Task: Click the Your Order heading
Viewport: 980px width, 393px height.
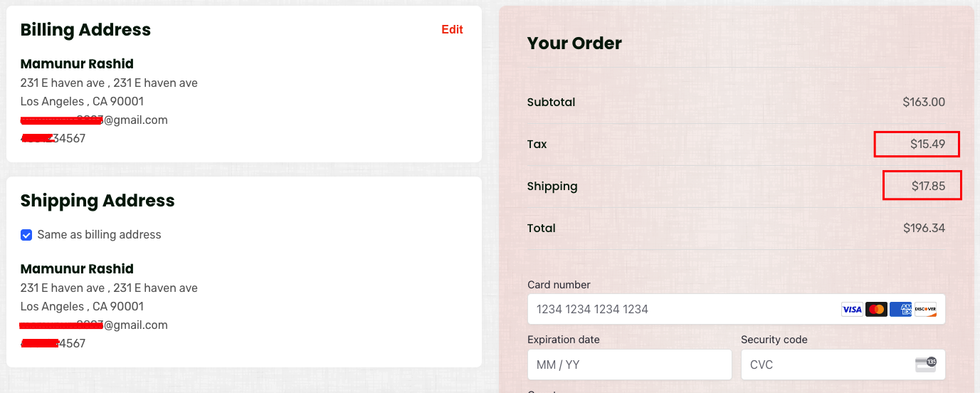Action: (x=574, y=43)
